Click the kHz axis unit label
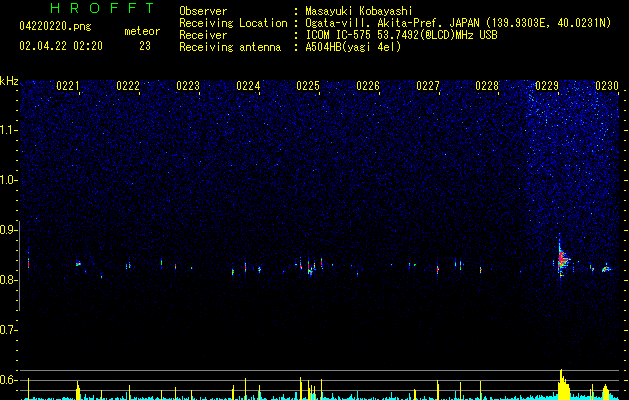Screen dimensions: 629x400 [x=9, y=81]
